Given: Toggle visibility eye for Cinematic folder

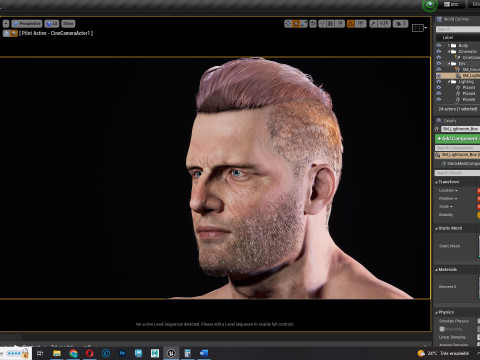Looking at the screenshot, I should click(439, 51).
